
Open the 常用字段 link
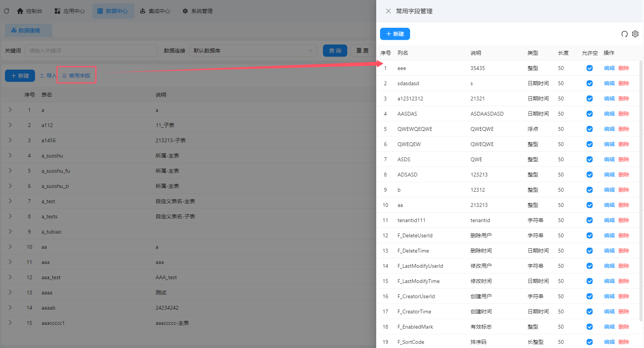[x=76, y=76]
